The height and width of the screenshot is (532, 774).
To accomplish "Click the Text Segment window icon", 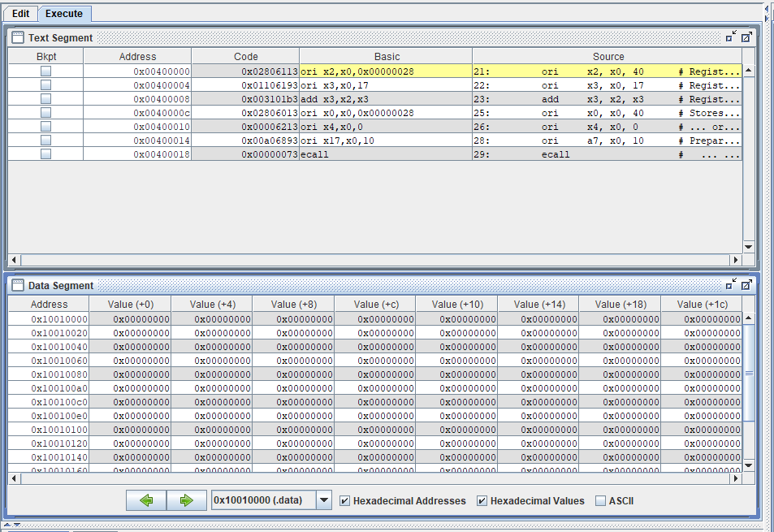I will (18, 37).
